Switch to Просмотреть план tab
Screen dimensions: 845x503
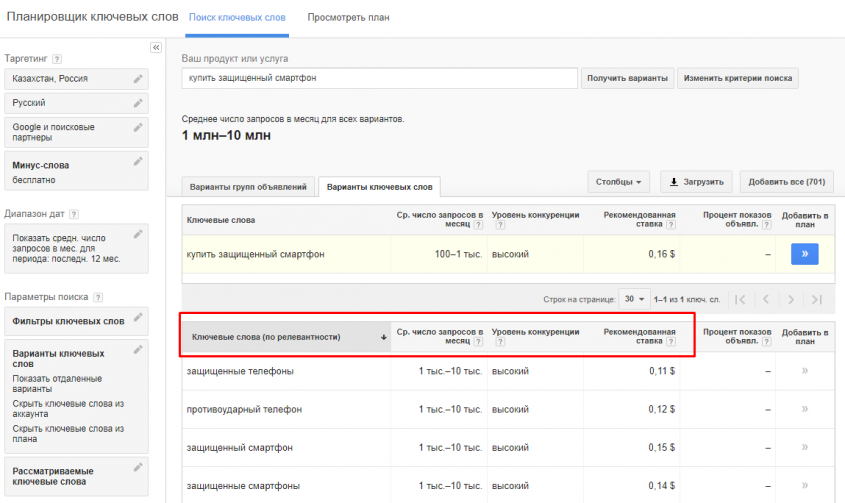[348, 18]
